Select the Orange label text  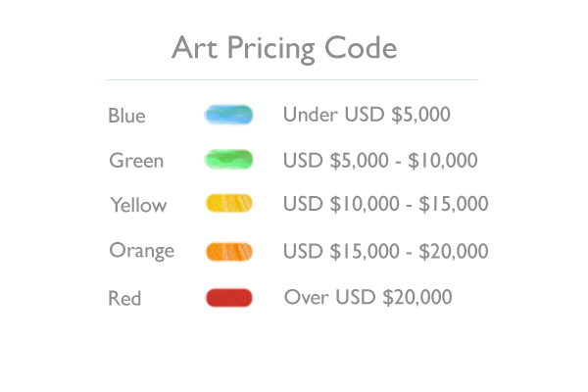[x=142, y=251]
